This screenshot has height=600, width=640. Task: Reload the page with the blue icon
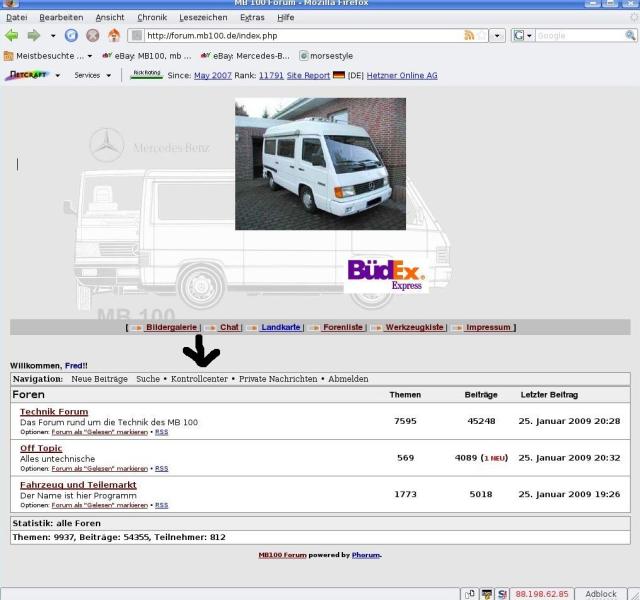[x=71, y=36]
